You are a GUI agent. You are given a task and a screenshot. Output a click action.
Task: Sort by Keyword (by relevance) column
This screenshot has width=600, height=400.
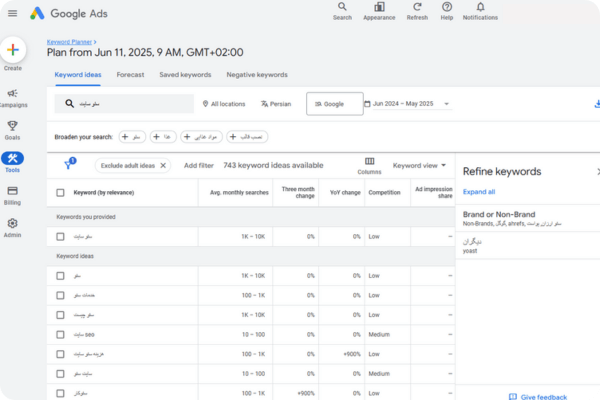104,193
